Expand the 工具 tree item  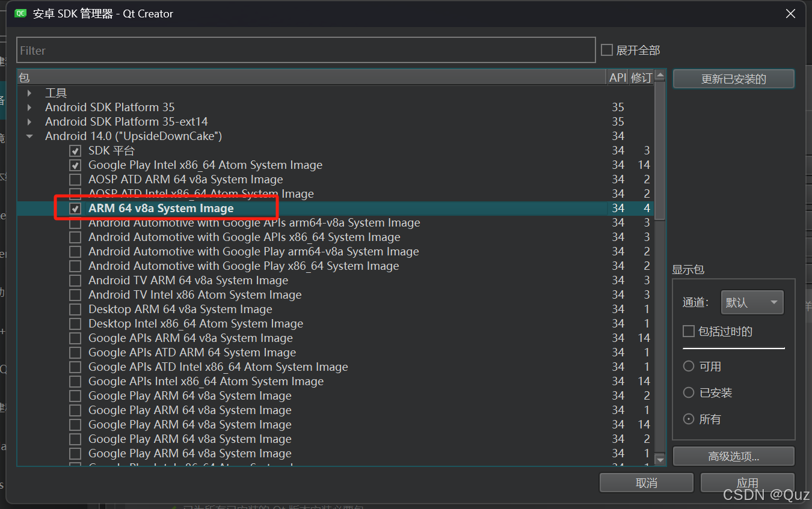pos(29,93)
